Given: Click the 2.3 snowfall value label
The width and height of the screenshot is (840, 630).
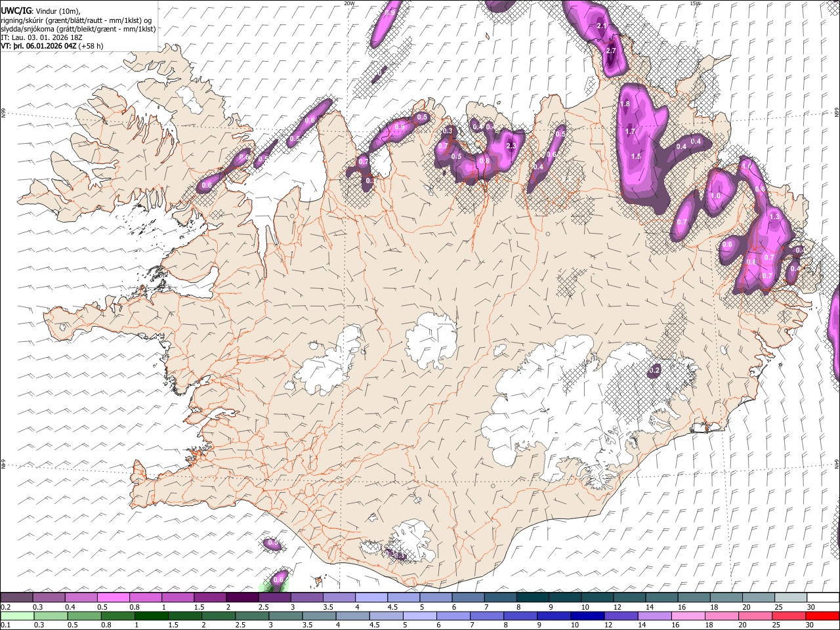Looking at the screenshot, I should [x=511, y=146].
